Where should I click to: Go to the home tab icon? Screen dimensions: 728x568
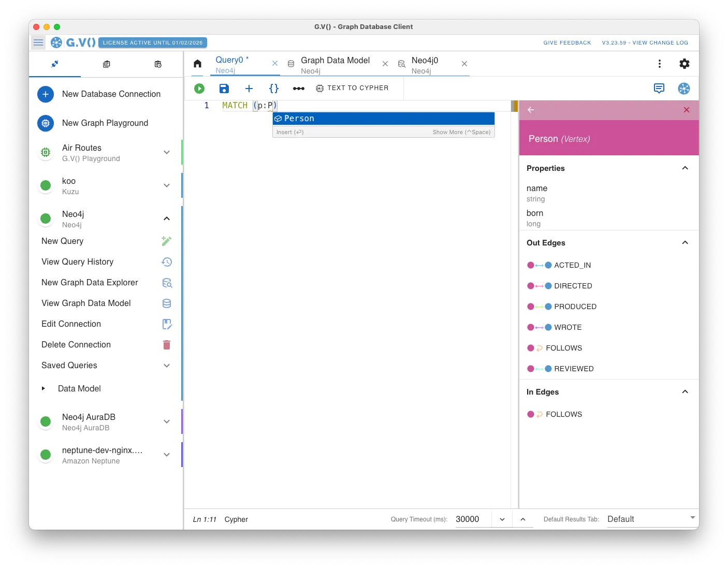point(197,64)
